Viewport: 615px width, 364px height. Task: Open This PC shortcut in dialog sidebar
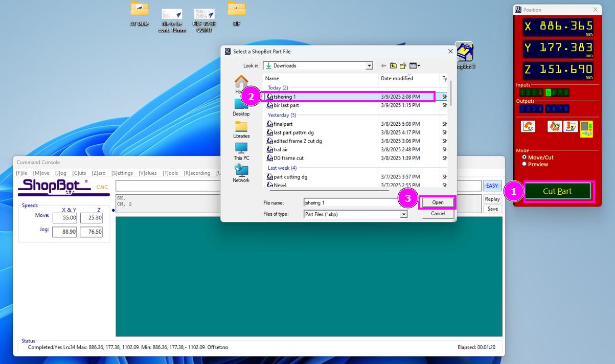241,152
